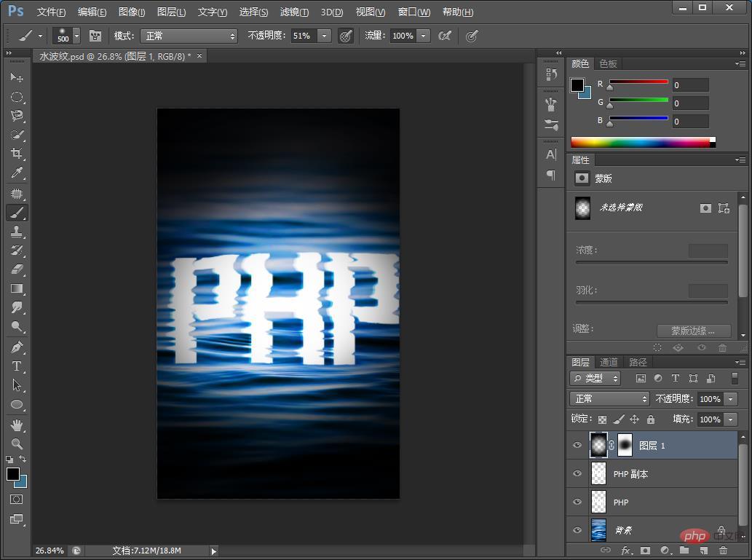Select the Dodge tool
The height and width of the screenshot is (560, 752).
click(x=17, y=327)
